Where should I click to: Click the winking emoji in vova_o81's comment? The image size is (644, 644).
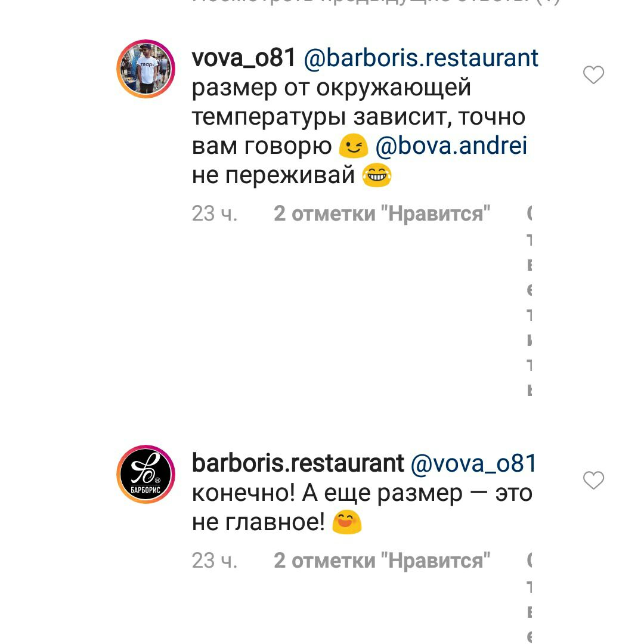coord(353,145)
